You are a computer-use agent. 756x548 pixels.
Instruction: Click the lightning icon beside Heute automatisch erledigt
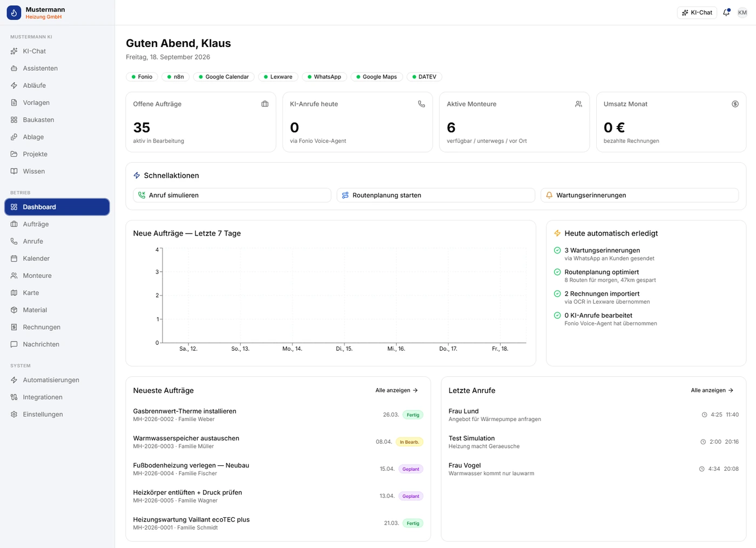[x=557, y=233]
